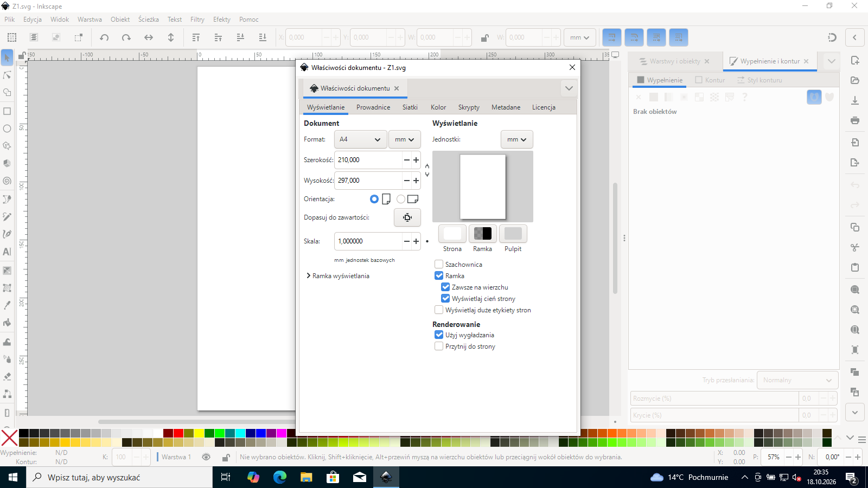Select the Selector arrow tool

click(7, 57)
